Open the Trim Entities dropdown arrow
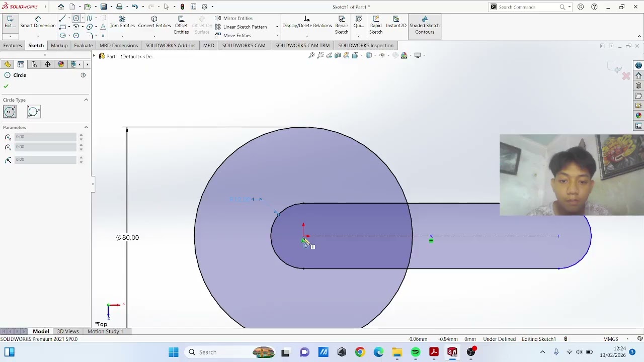644x362 pixels. [x=122, y=36]
